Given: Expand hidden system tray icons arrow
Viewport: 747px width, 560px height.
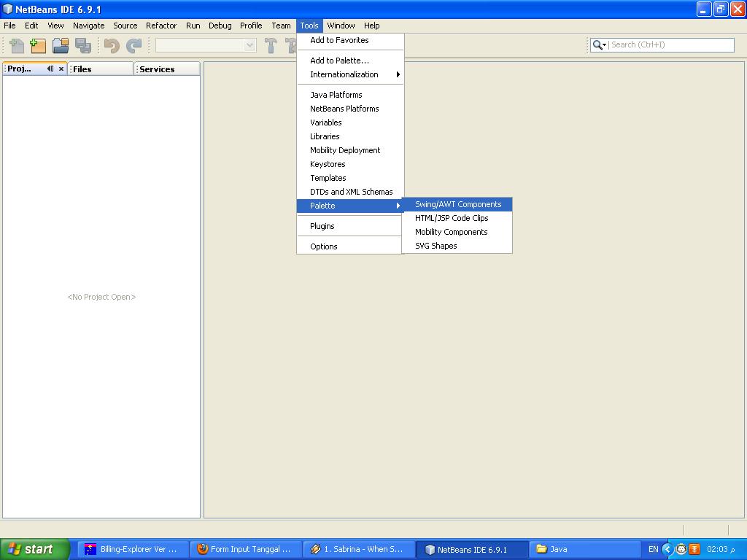Looking at the screenshot, I should (667, 549).
